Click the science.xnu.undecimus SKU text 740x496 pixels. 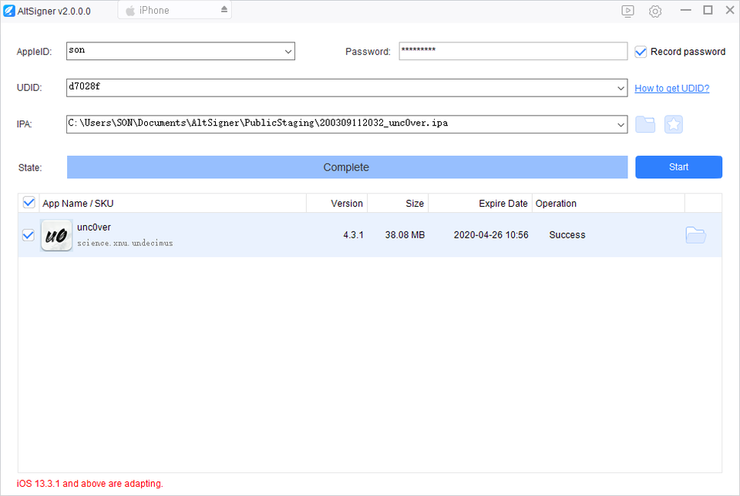(x=125, y=243)
